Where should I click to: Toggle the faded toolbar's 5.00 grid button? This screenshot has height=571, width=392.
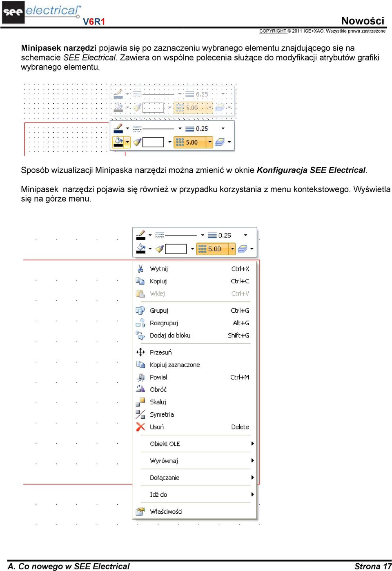point(190,108)
